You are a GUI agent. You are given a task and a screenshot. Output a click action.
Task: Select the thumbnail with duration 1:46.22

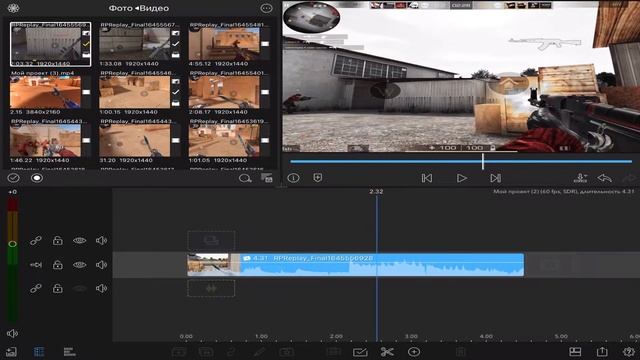pos(45,140)
